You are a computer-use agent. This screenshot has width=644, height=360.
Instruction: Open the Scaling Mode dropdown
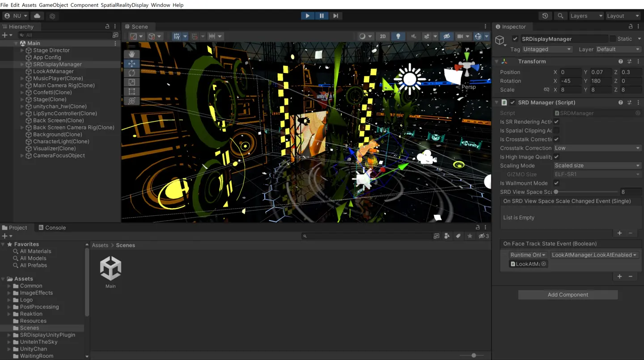tap(597, 166)
